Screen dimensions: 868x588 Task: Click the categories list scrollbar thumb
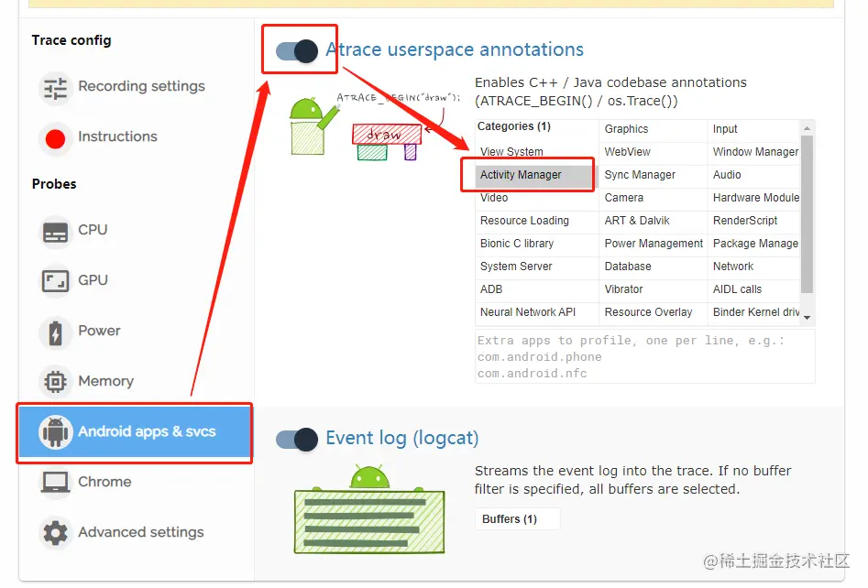808,214
